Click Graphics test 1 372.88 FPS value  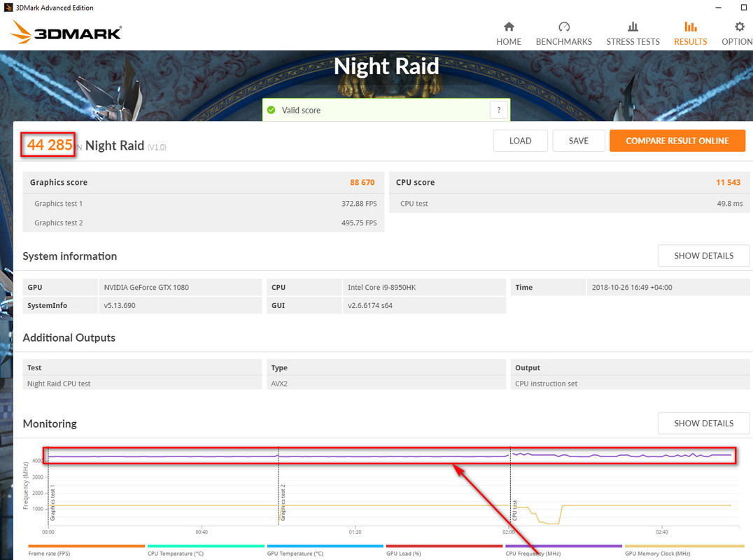pos(359,204)
